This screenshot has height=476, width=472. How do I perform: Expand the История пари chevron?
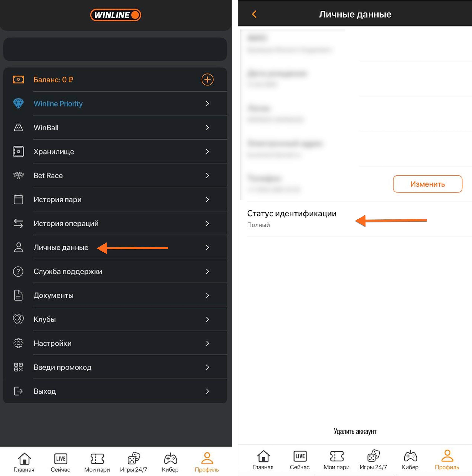tap(207, 199)
